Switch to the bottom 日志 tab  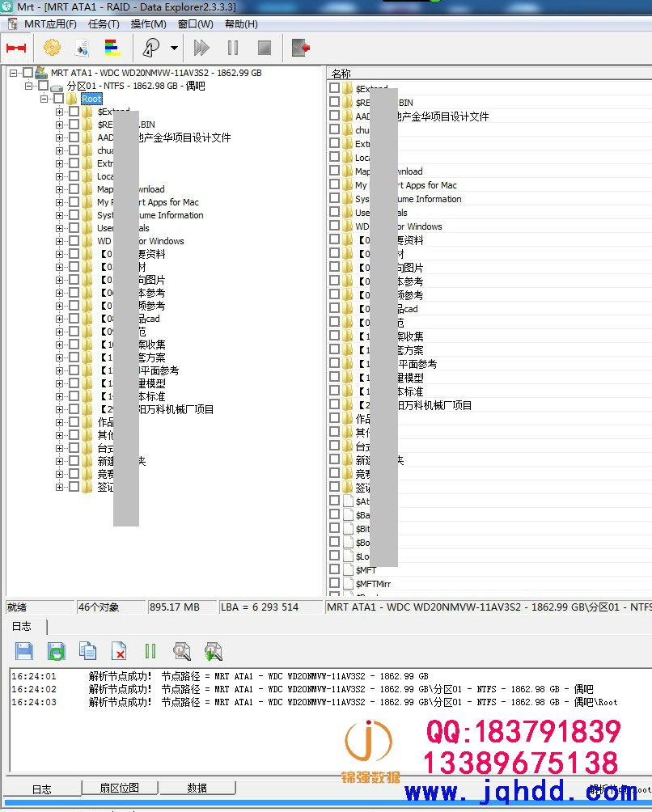[41, 789]
